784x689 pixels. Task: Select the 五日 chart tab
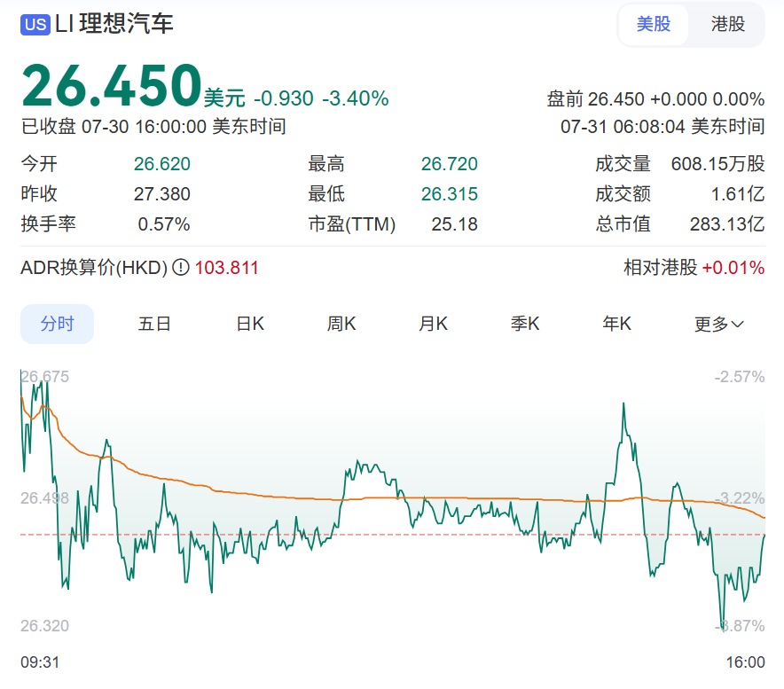(x=154, y=324)
